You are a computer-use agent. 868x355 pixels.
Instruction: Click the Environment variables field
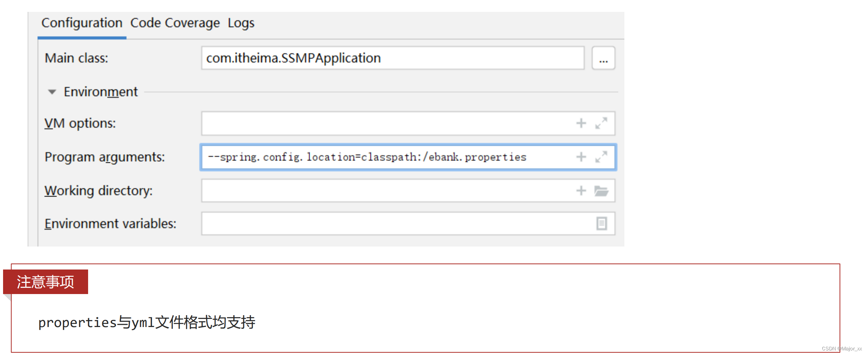pos(408,224)
